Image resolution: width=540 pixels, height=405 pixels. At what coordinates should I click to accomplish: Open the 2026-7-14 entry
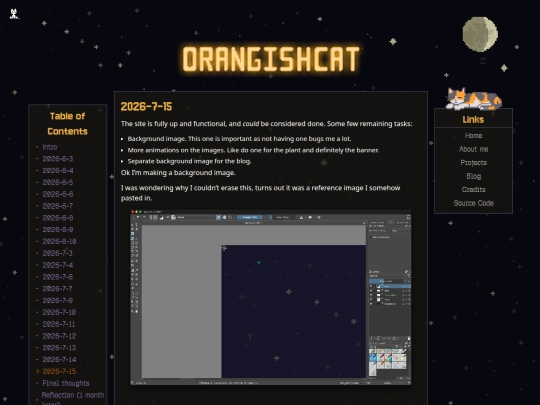(59, 360)
